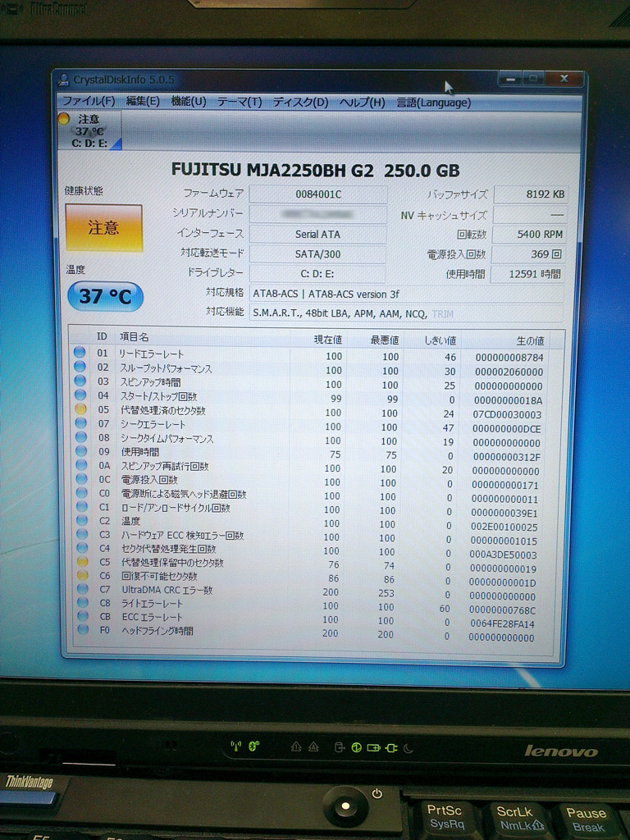Click the yellow caution icon in disk tab
The height and width of the screenshot is (840, 630).
point(64,119)
